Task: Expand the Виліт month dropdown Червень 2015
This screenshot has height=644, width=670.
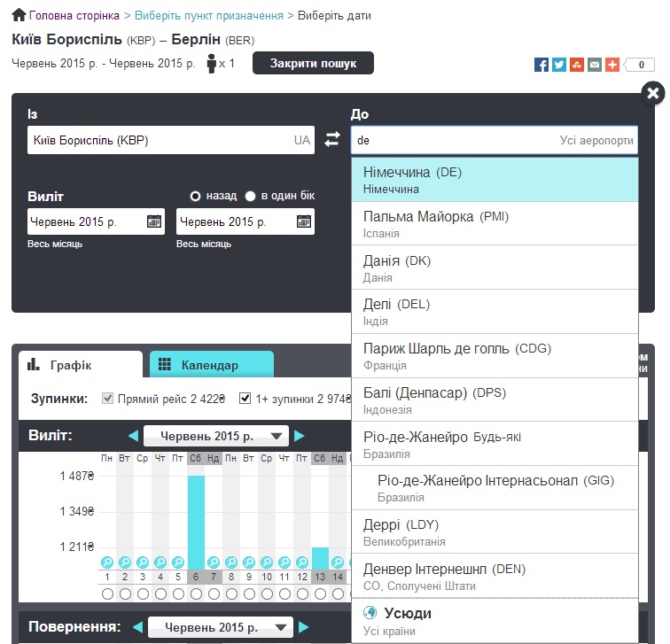Action: click(216, 436)
